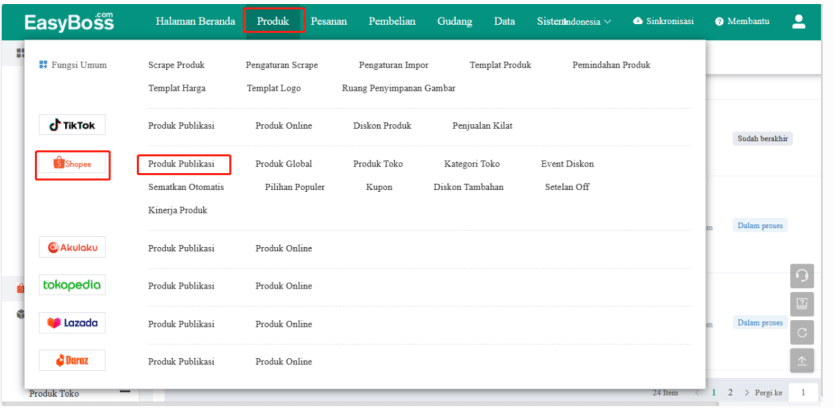Open Shopee Event Diskon

[567, 164]
